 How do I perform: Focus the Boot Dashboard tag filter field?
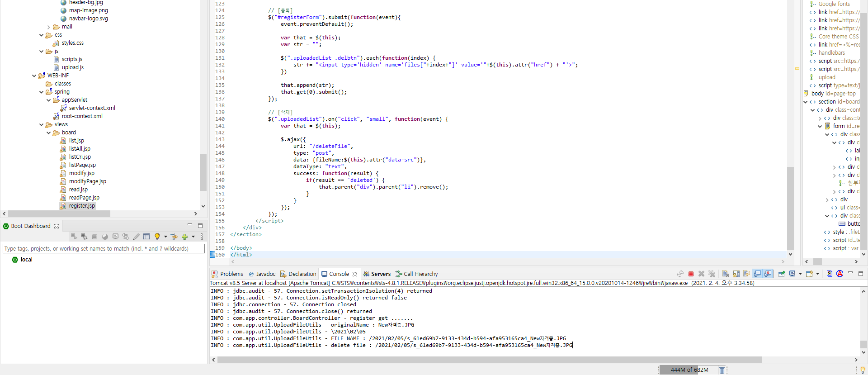[104, 249]
